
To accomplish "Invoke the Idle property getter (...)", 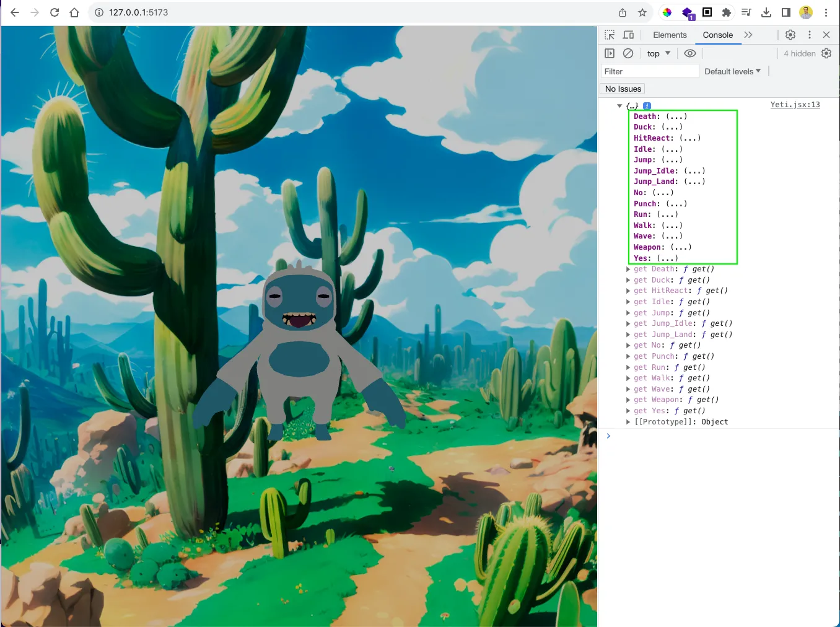I will (x=672, y=149).
